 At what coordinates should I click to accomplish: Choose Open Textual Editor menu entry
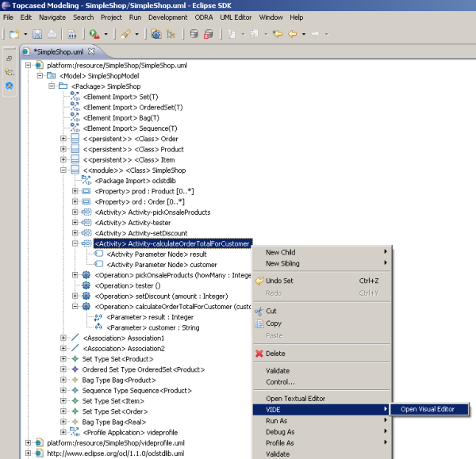[x=322, y=398]
